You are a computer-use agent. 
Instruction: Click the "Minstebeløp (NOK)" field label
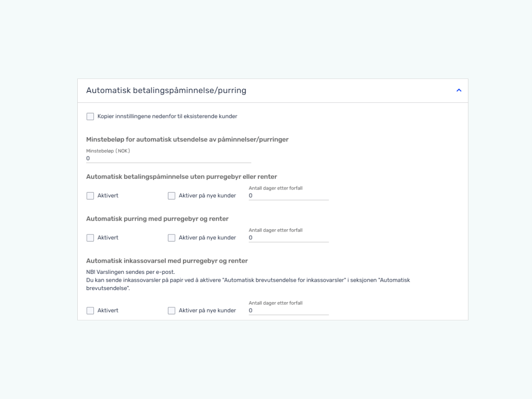point(108,151)
